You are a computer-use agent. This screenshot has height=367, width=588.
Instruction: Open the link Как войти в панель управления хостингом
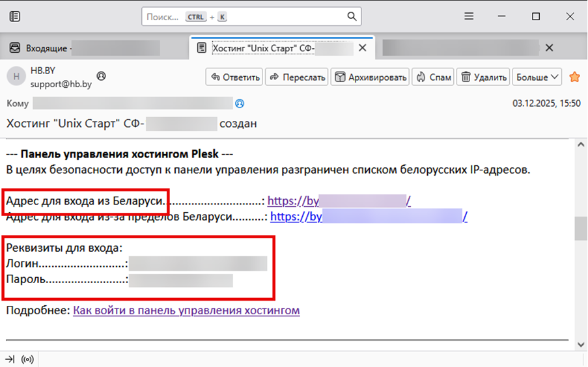[186, 310]
